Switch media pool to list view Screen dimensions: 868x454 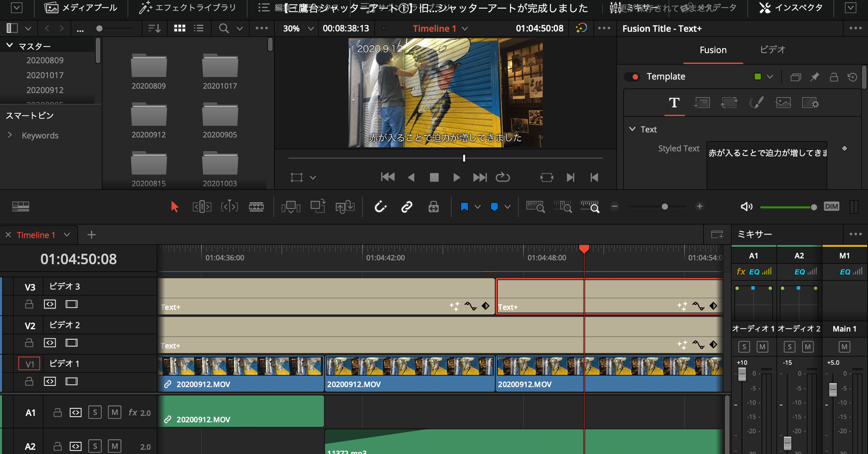199,28
